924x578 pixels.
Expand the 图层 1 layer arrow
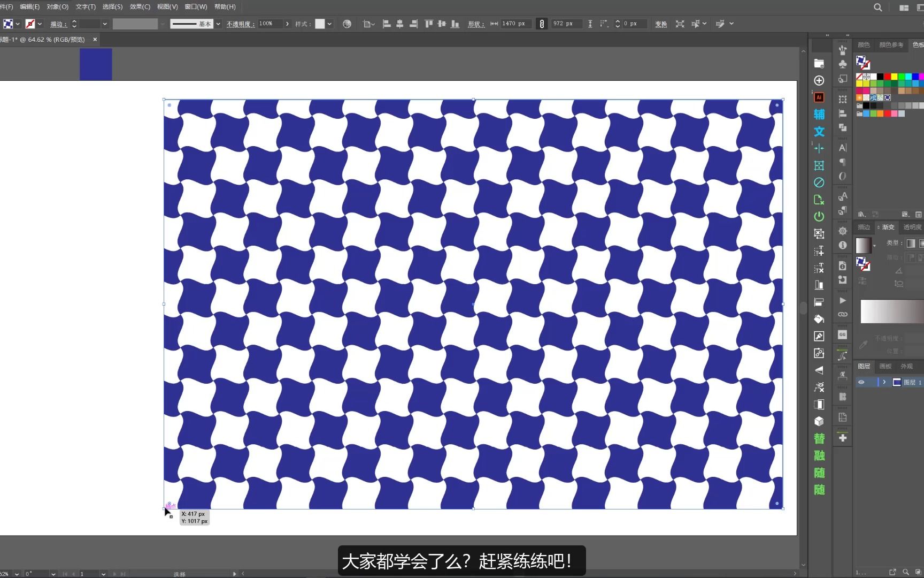(x=884, y=382)
